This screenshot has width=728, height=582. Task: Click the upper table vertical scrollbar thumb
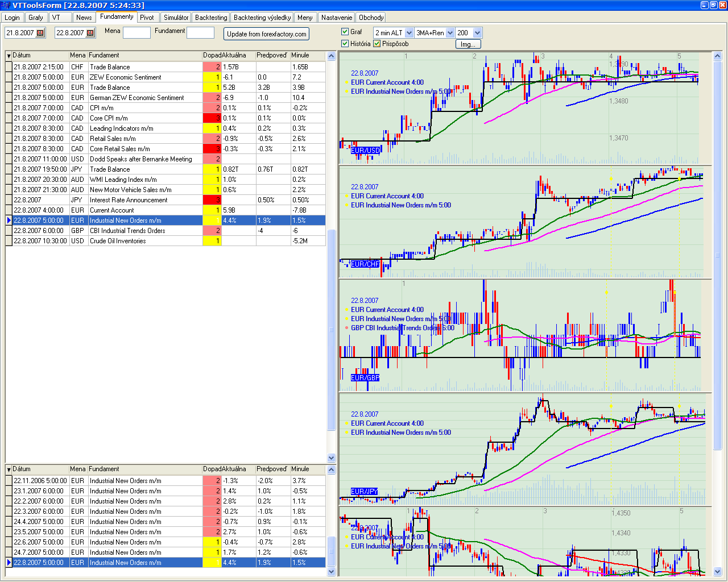tap(332, 330)
